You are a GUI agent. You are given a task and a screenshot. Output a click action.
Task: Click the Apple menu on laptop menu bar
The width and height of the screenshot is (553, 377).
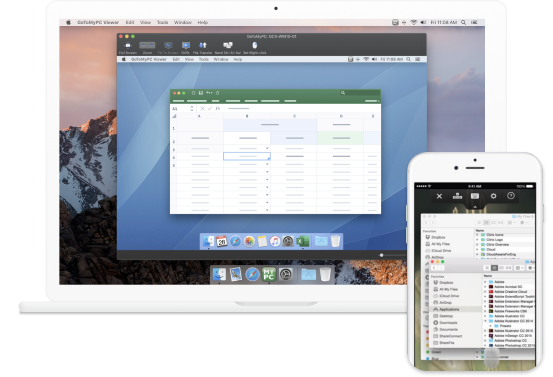tap(68, 22)
